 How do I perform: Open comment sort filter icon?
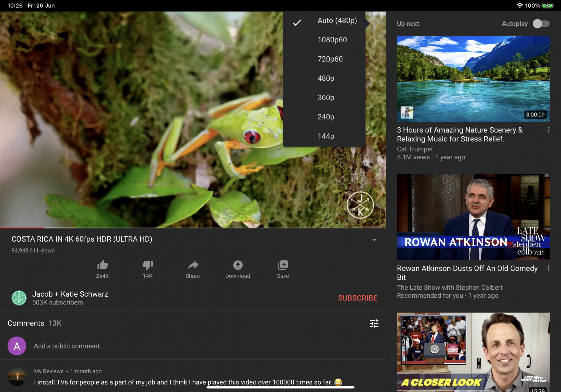pyautogui.click(x=374, y=324)
